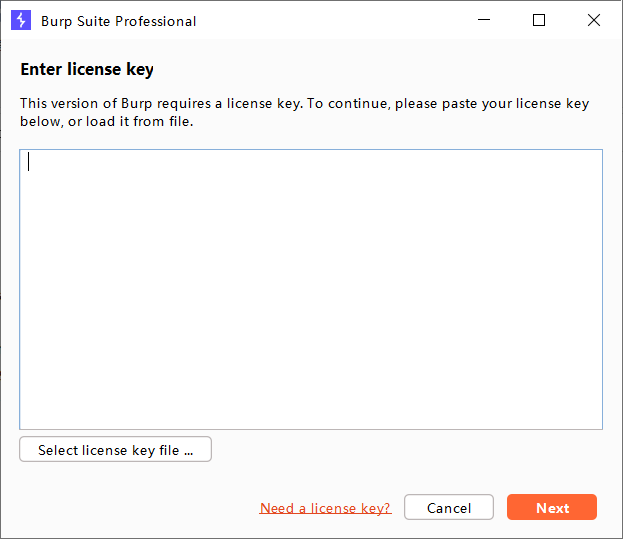Viewport: 623px width, 539px height.
Task: Minimize the Burp Suite Professional window
Action: click(484, 20)
